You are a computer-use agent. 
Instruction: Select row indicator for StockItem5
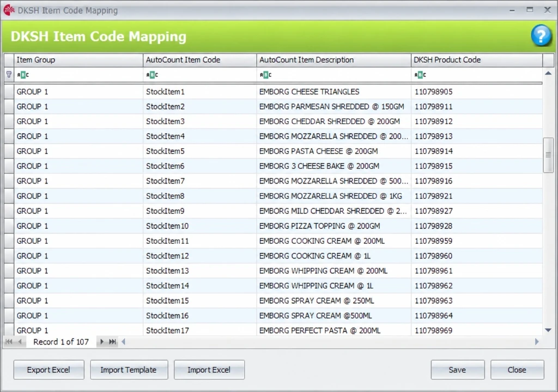click(9, 151)
